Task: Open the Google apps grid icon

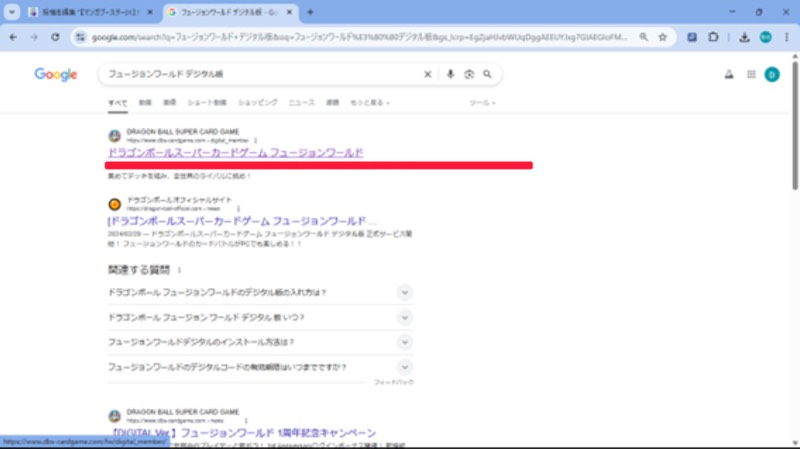Action: pyautogui.click(x=751, y=74)
